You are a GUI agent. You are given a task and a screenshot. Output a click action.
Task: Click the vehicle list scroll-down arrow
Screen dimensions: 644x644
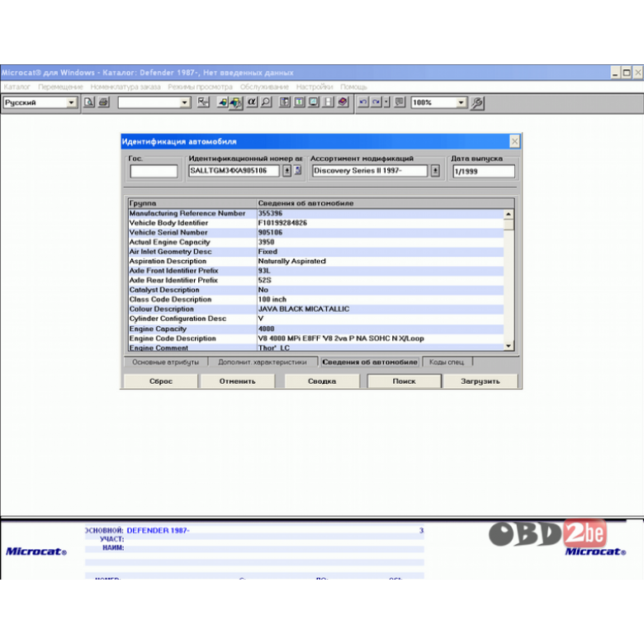(509, 346)
